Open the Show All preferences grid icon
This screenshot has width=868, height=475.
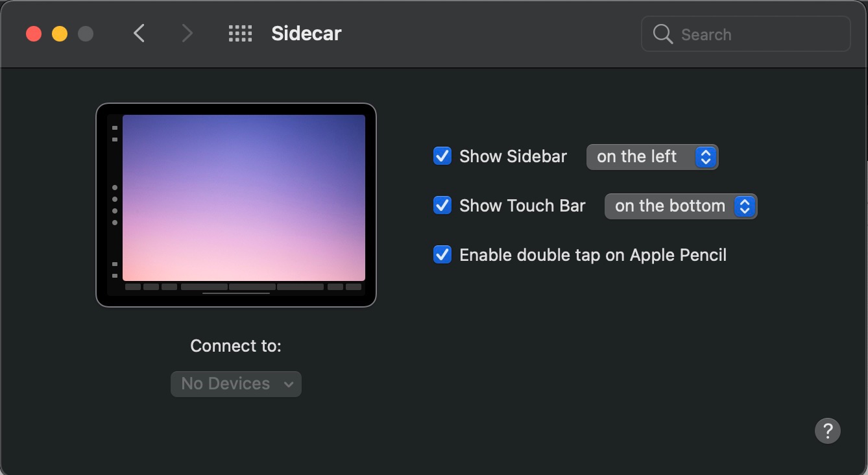click(x=240, y=33)
